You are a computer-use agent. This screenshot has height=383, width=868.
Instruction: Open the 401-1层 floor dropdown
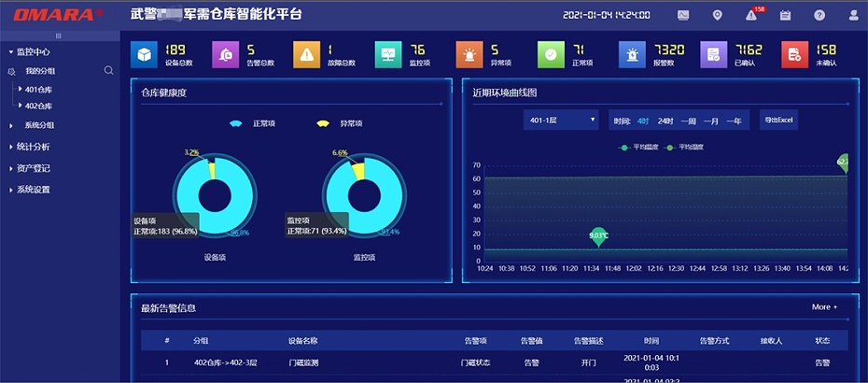(x=562, y=121)
